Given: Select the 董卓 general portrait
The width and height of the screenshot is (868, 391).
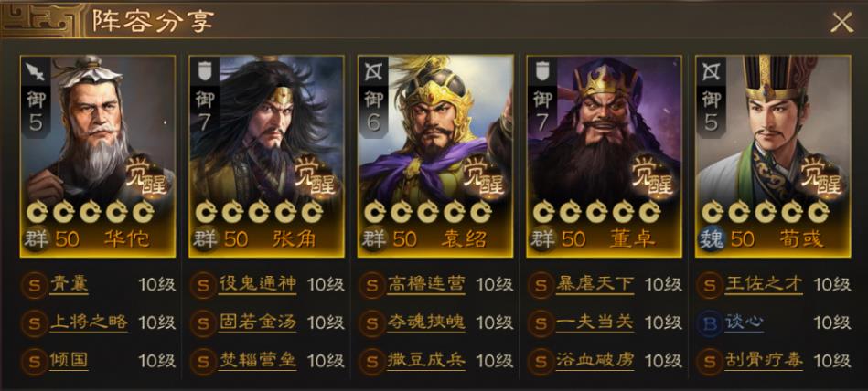Looking at the screenshot, I should point(604,156).
